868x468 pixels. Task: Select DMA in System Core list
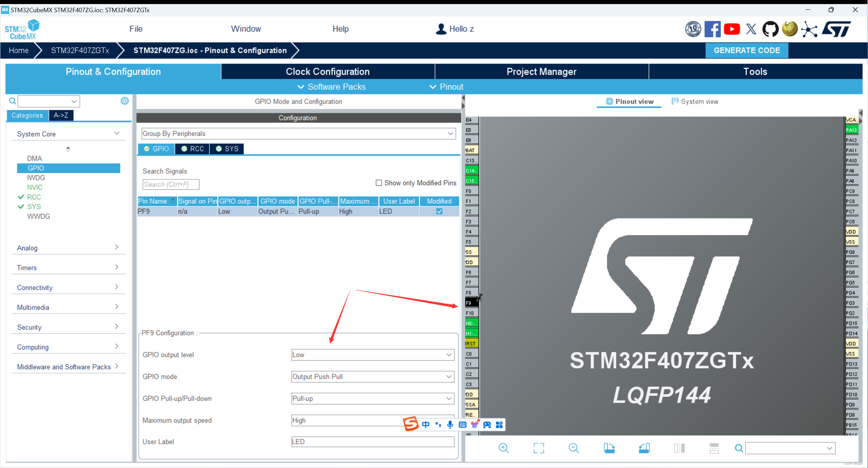[35, 158]
